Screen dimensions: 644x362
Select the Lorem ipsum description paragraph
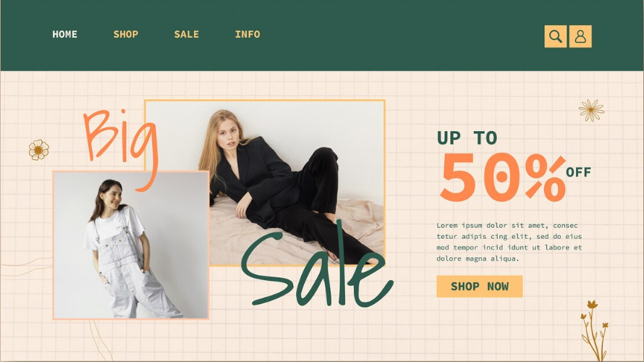pyautogui.click(x=509, y=242)
